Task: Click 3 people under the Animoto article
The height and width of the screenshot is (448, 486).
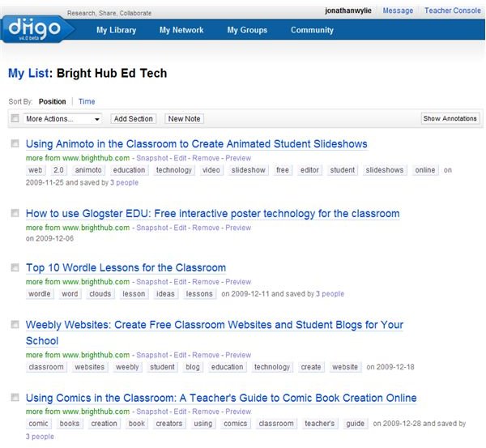Action: pos(124,182)
